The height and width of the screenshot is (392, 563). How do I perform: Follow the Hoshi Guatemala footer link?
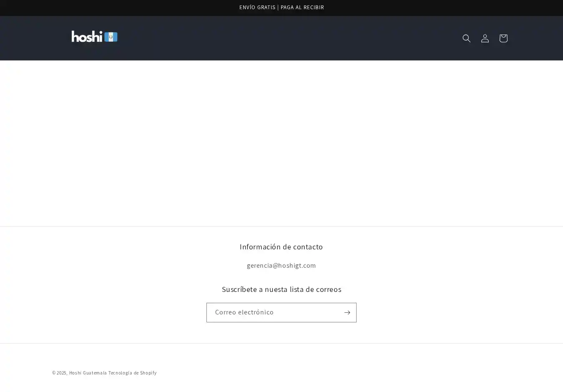pyautogui.click(x=88, y=373)
